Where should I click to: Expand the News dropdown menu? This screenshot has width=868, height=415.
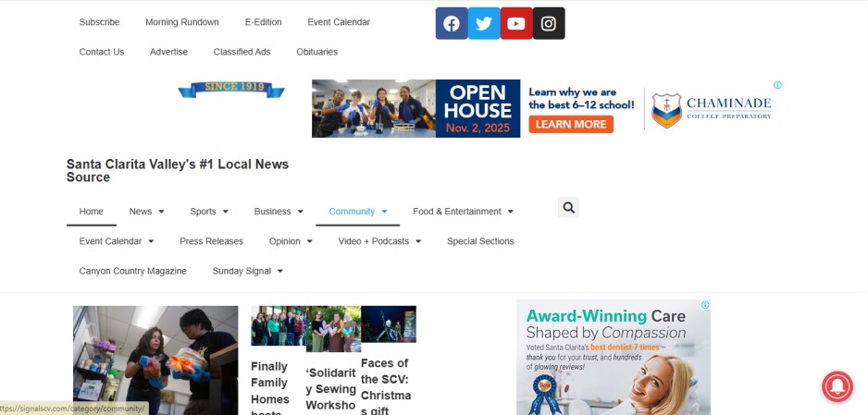point(146,212)
